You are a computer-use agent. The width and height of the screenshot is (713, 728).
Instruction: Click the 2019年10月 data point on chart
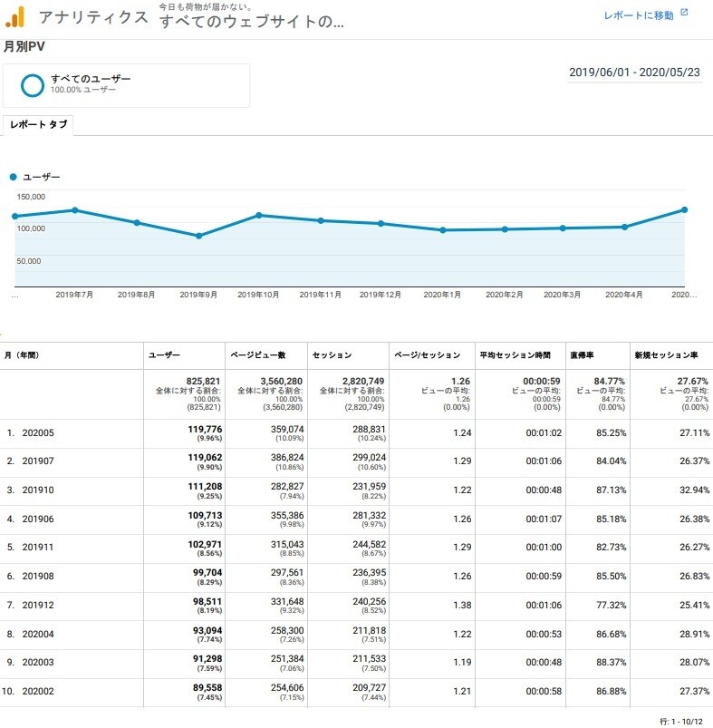(x=259, y=216)
